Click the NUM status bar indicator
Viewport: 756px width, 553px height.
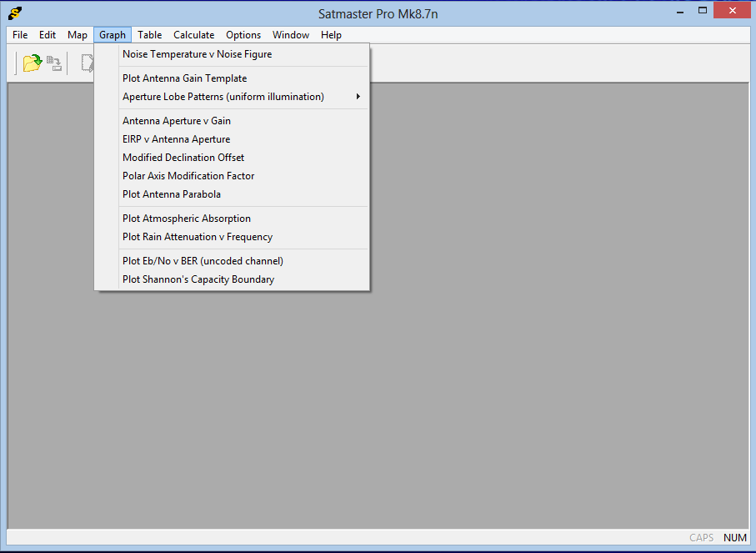point(735,537)
